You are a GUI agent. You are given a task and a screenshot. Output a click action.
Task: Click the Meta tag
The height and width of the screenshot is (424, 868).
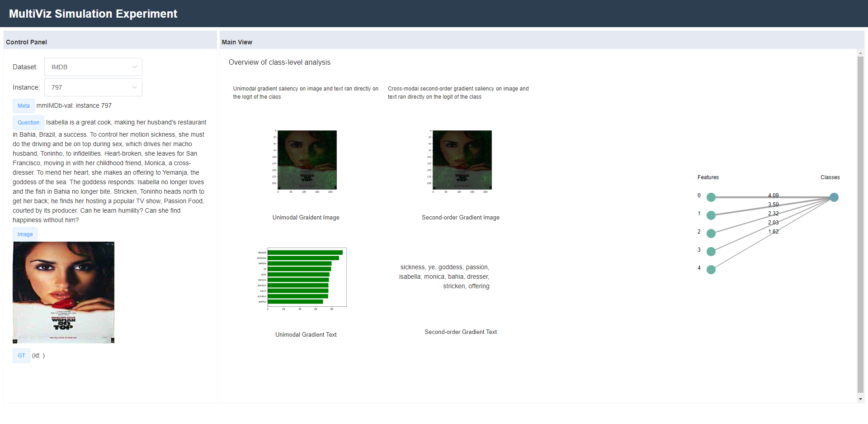tap(24, 106)
